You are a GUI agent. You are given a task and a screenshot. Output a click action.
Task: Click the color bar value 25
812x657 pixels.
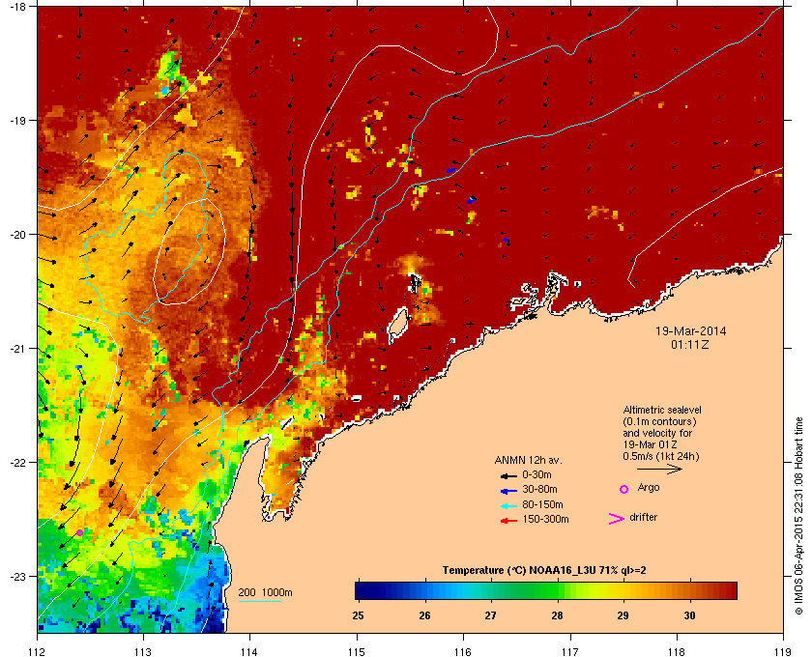(x=358, y=615)
